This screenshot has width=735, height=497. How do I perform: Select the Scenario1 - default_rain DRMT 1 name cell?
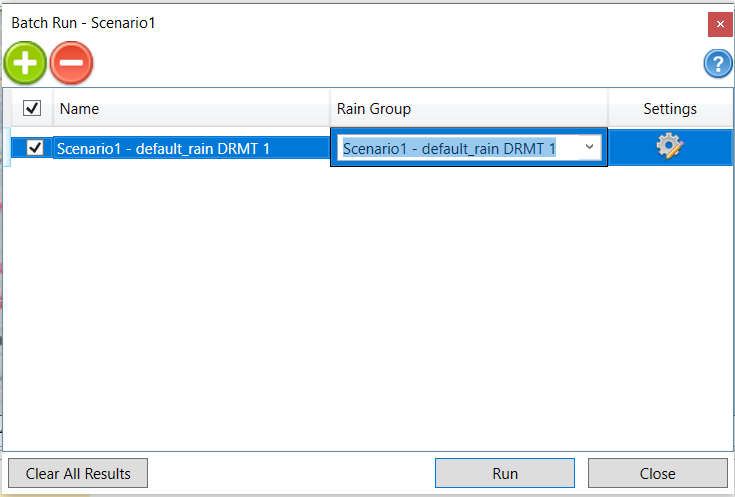tap(190, 148)
